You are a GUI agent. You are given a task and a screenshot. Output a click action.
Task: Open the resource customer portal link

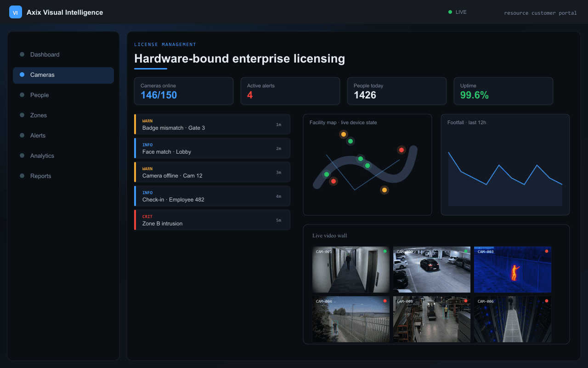[x=540, y=13]
